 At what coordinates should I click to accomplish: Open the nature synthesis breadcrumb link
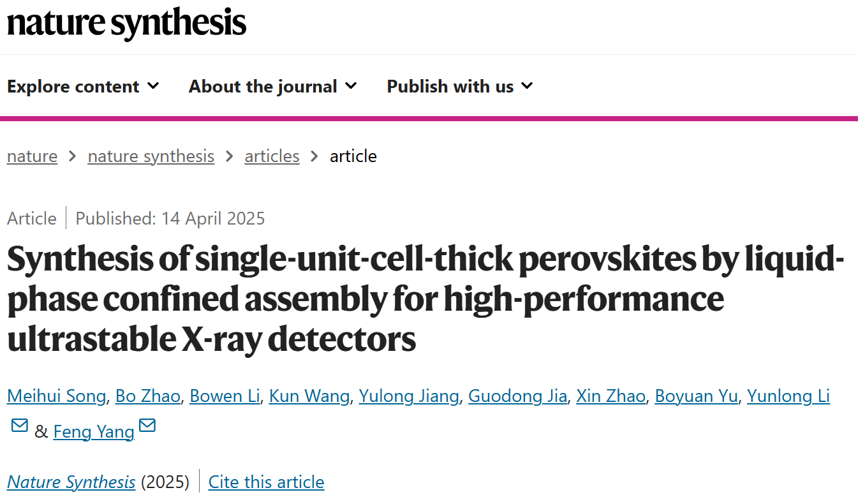[151, 156]
